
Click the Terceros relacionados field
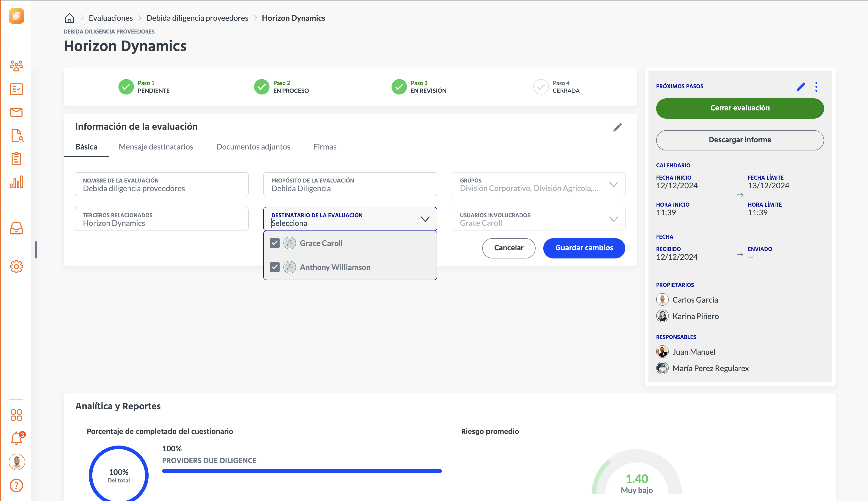162,219
